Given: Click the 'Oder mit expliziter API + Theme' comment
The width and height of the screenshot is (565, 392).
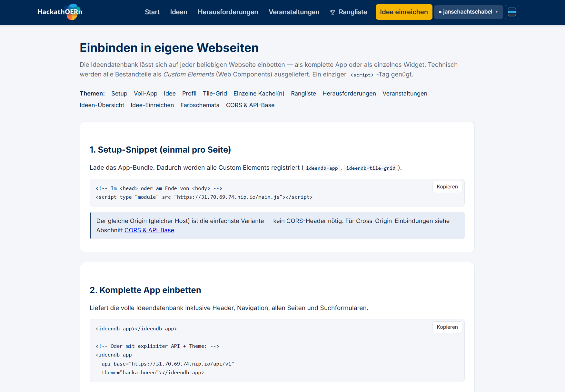Looking at the screenshot, I should pyautogui.click(x=157, y=346).
